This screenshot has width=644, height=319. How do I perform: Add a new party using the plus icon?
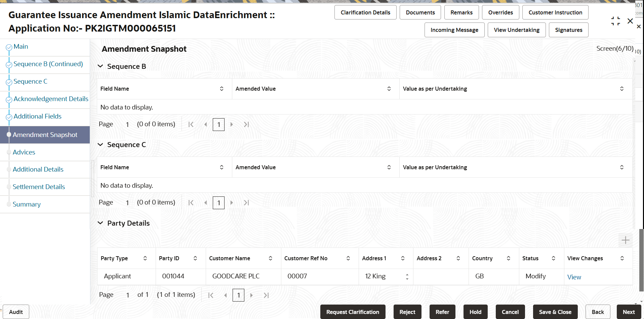click(626, 240)
